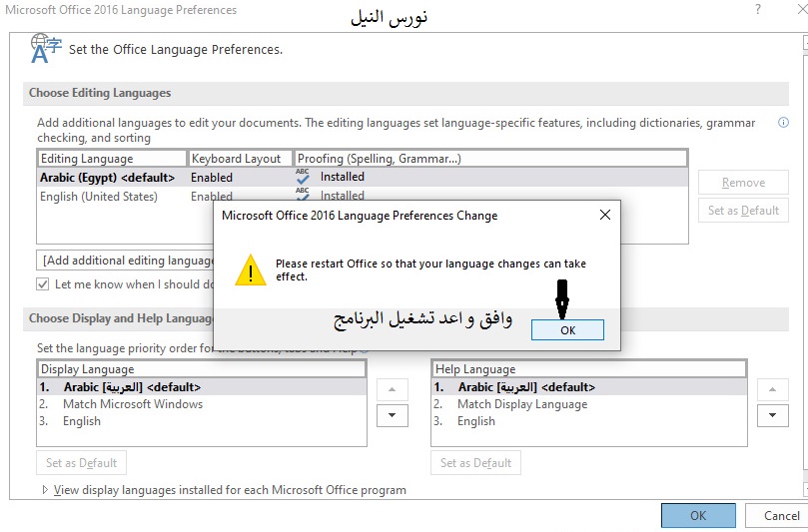808x532 pixels.
Task: Click the Editing Language column header
Action: [112, 159]
